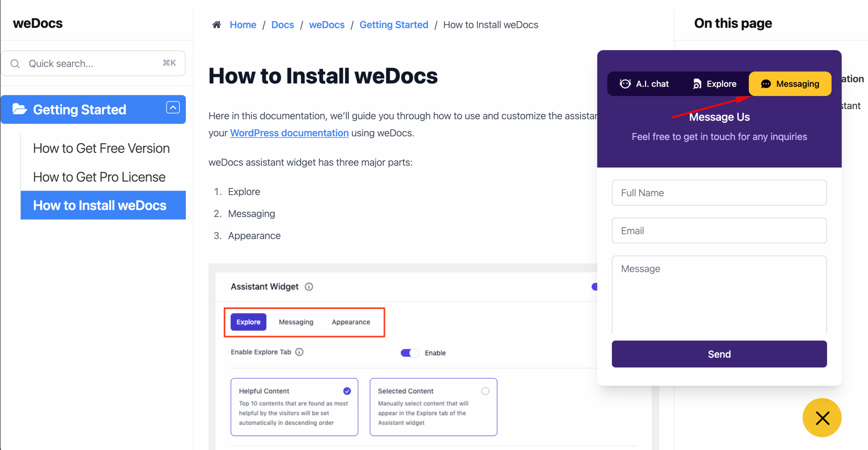The height and width of the screenshot is (450, 868).
Task: Open How to Get Pro License
Action: (99, 177)
